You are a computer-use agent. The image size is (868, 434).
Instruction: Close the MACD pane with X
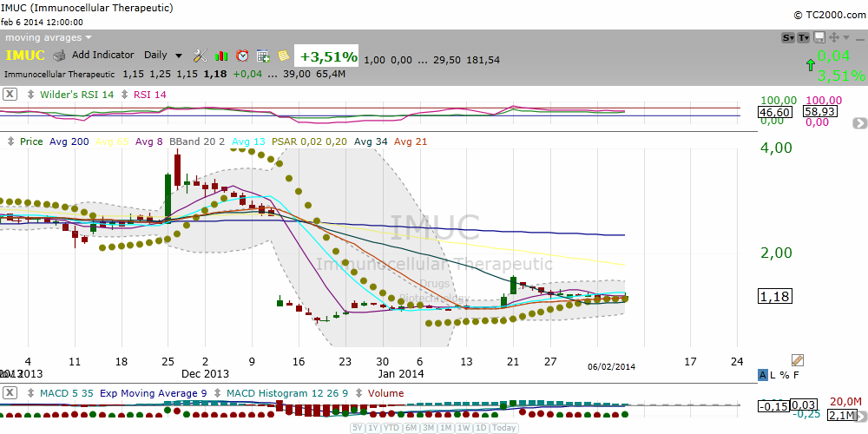pyautogui.click(x=10, y=393)
